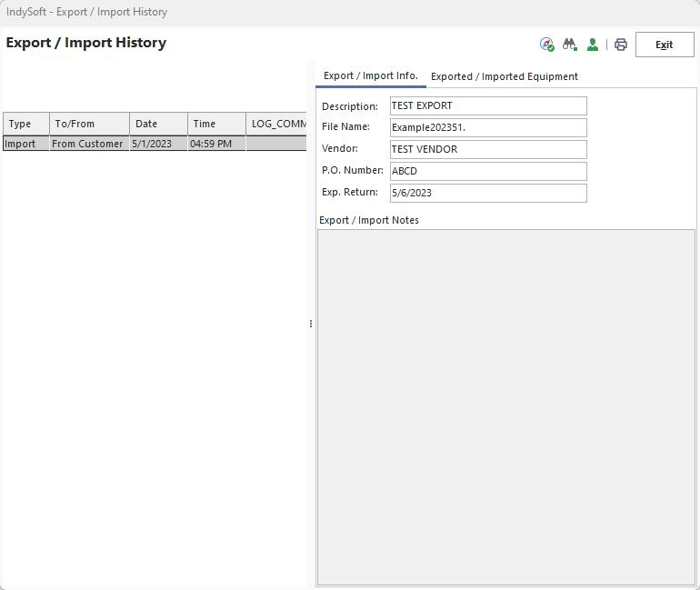Screen dimensions: 700x590
Task: Click the '5/1/2023' date cell
Action: [158, 144]
